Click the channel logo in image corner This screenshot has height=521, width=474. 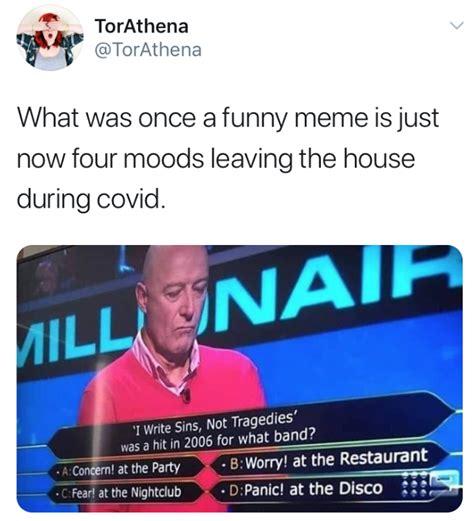pyautogui.click(x=446, y=483)
